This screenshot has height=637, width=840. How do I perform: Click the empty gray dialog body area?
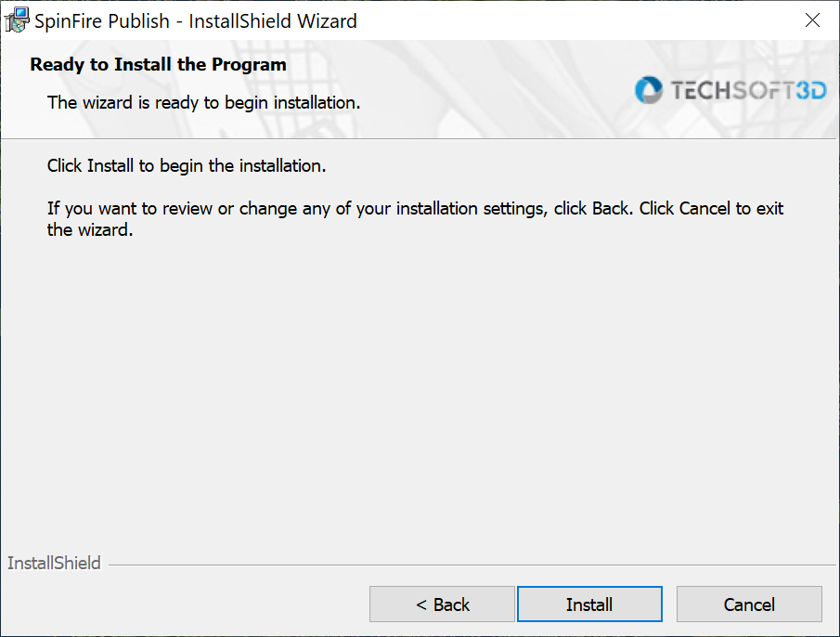(418, 390)
